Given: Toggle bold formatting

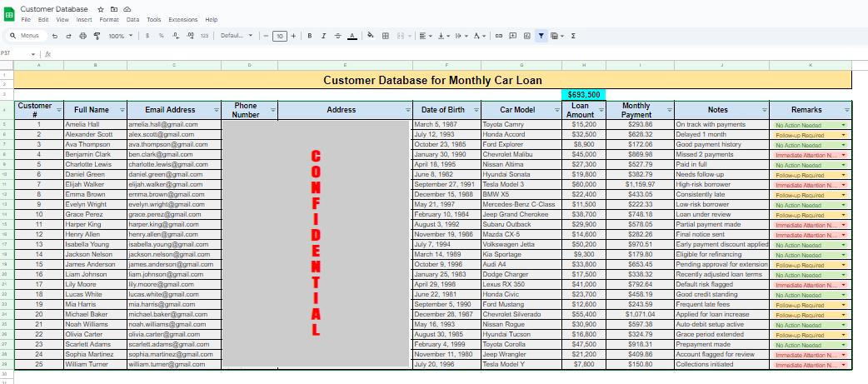Looking at the screenshot, I should coord(309,36).
